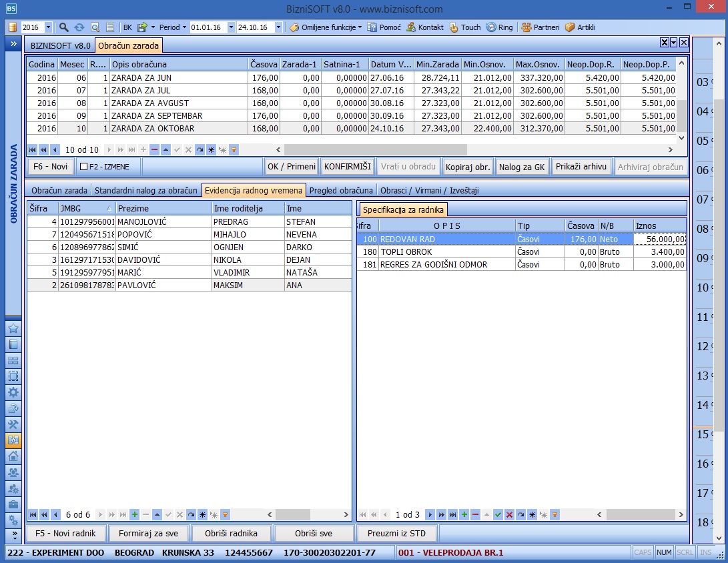The width and height of the screenshot is (728, 563).
Task: Click the briefcase icon in left sidebar
Action: coord(13,504)
